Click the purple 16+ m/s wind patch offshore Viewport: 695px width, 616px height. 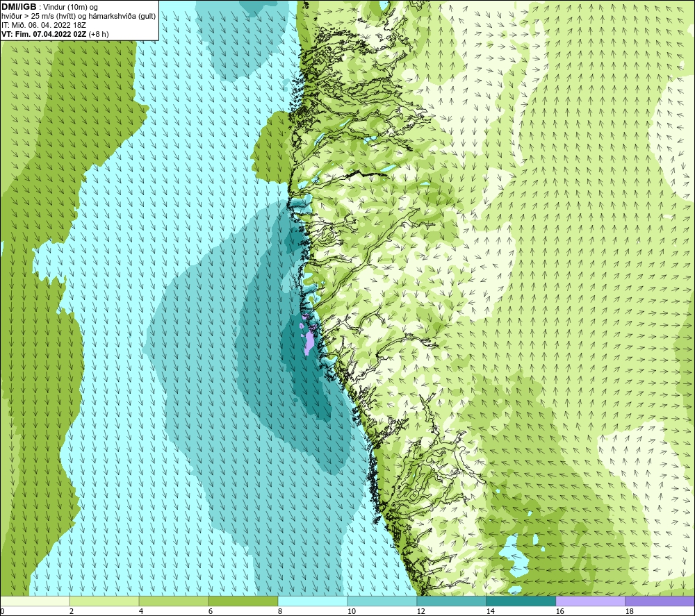coord(309,342)
